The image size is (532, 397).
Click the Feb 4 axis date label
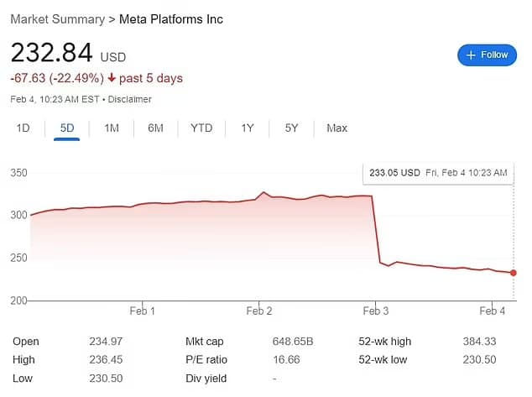[x=492, y=311]
